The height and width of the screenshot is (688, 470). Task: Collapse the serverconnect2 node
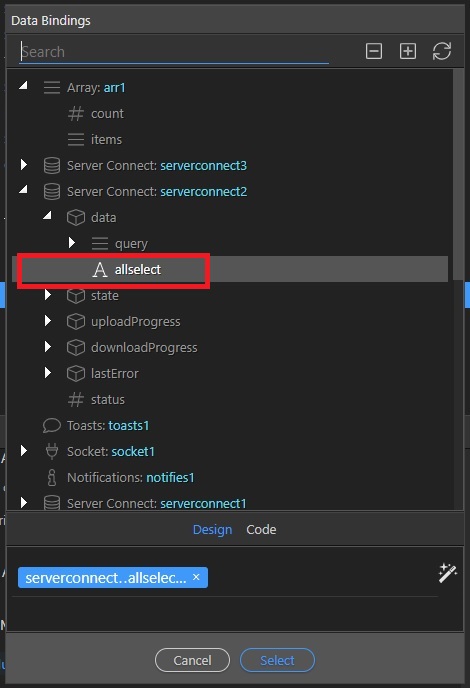tap(24, 189)
